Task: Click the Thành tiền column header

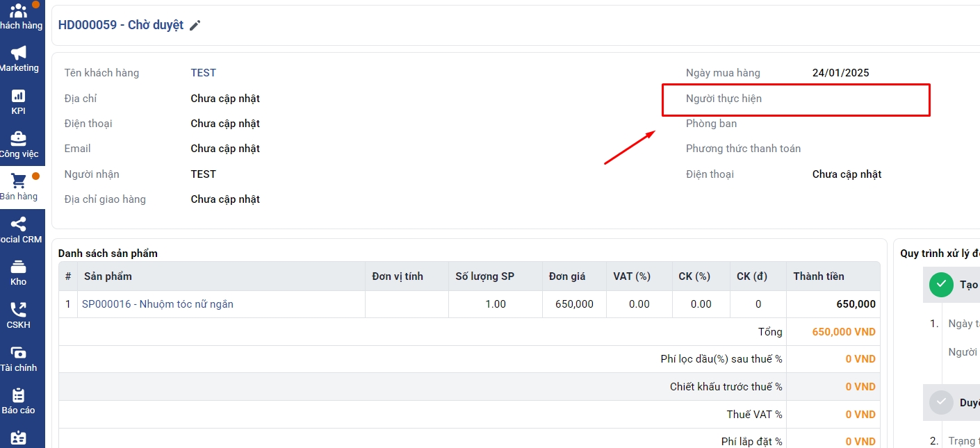Action: pyautogui.click(x=819, y=276)
